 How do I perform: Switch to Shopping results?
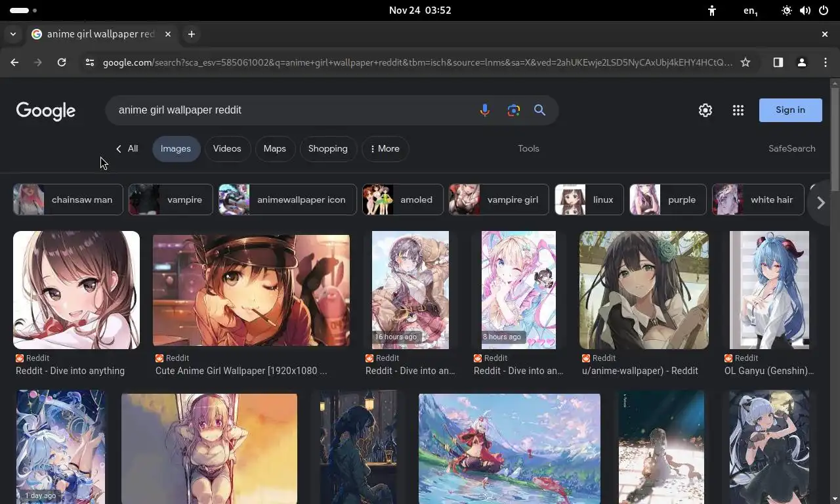tap(328, 149)
